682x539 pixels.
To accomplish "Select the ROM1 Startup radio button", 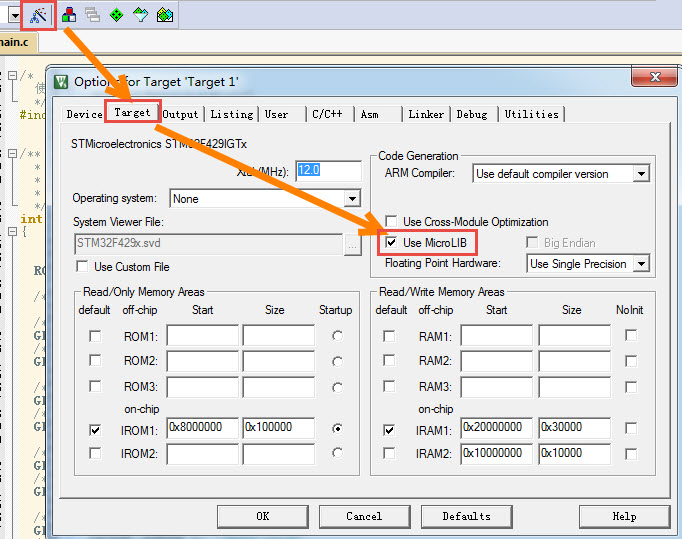I will [337, 336].
